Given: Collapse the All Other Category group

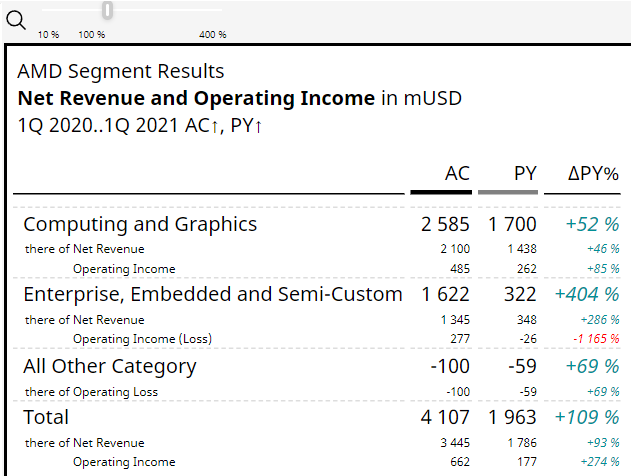Looking at the screenshot, I should click(110, 366).
